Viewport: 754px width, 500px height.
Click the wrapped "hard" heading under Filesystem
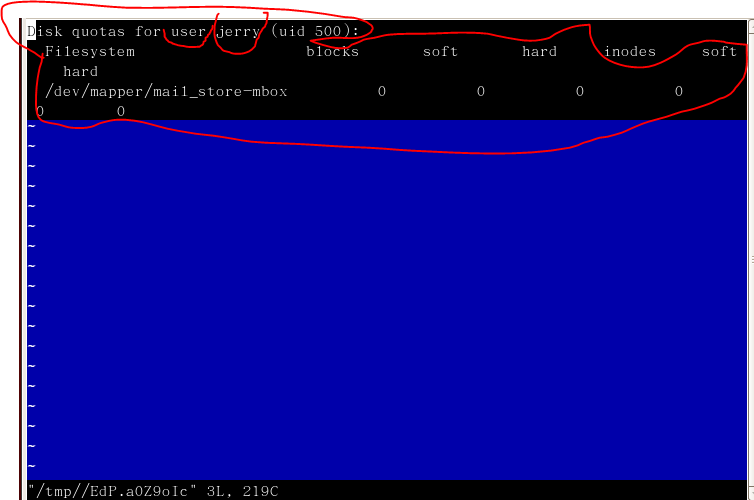click(x=80, y=72)
